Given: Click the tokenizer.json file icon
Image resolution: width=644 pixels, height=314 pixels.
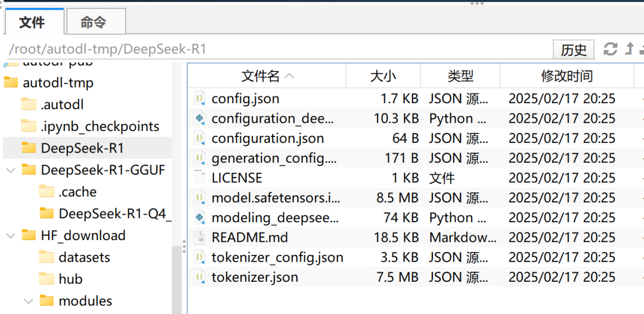Looking at the screenshot, I should click(x=200, y=277).
